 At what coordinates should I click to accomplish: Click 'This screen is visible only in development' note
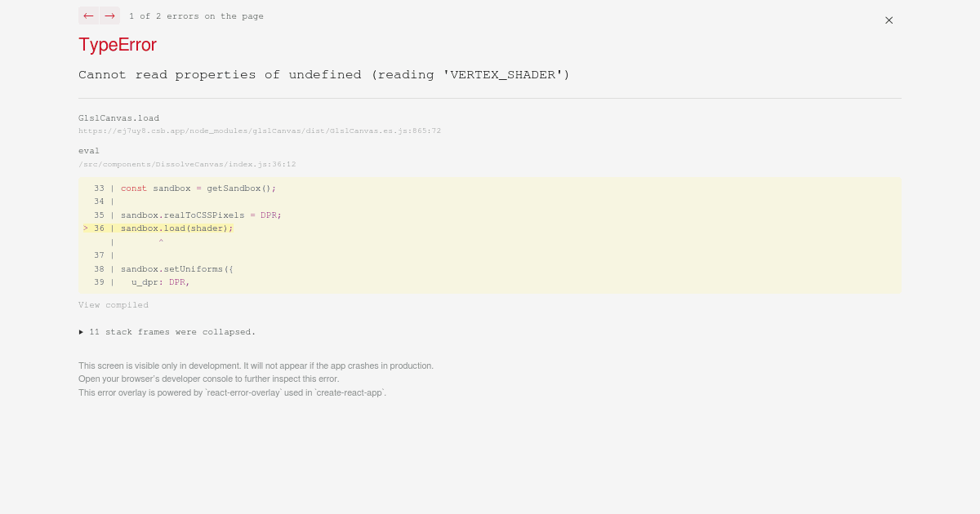tap(256, 366)
